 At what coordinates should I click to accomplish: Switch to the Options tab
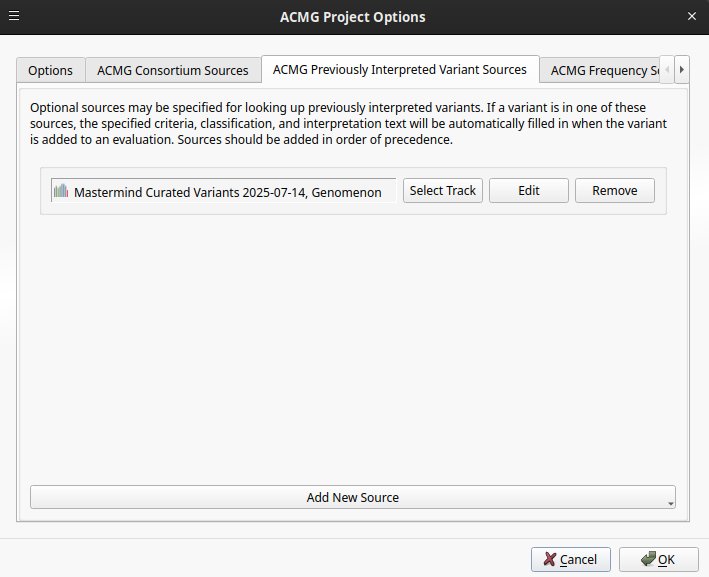(x=50, y=70)
